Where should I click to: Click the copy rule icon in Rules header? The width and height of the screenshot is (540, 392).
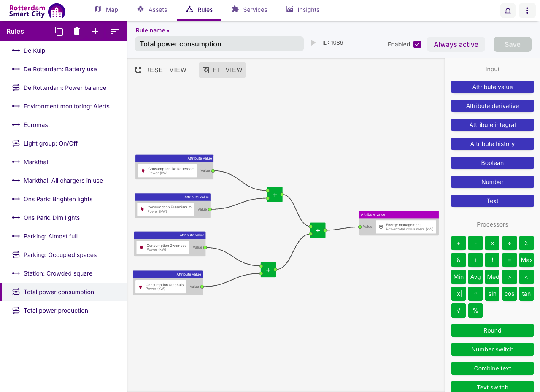point(59,31)
